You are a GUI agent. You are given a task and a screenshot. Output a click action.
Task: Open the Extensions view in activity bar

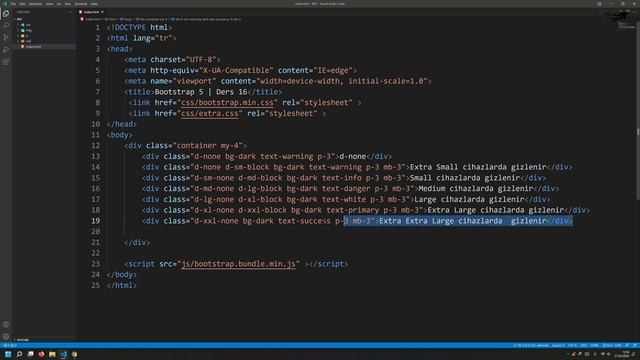(6, 62)
